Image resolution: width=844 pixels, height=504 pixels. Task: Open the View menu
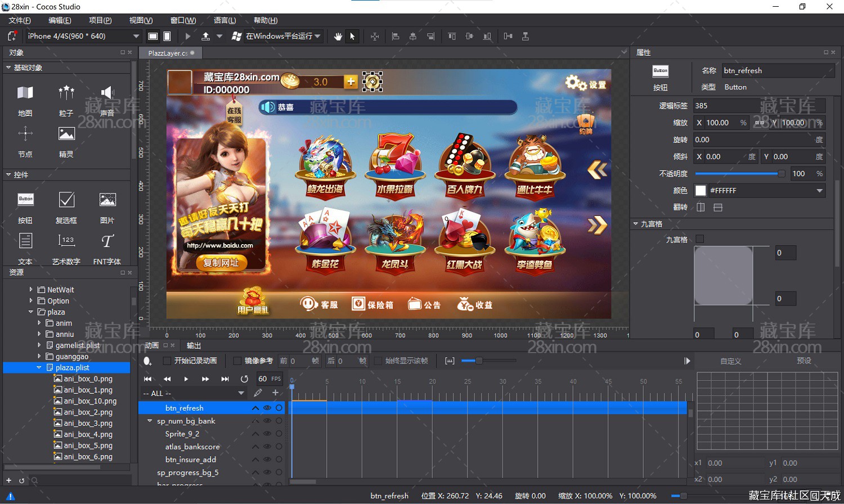141,20
